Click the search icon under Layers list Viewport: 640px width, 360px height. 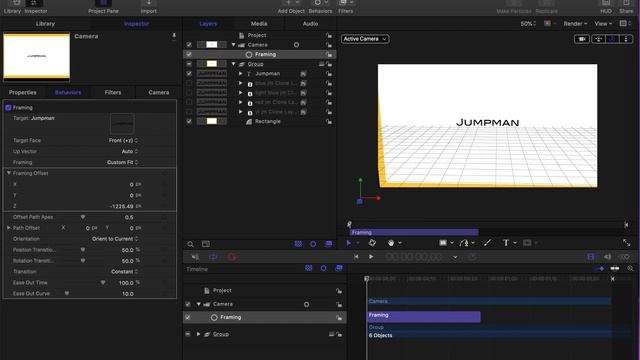click(190, 244)
